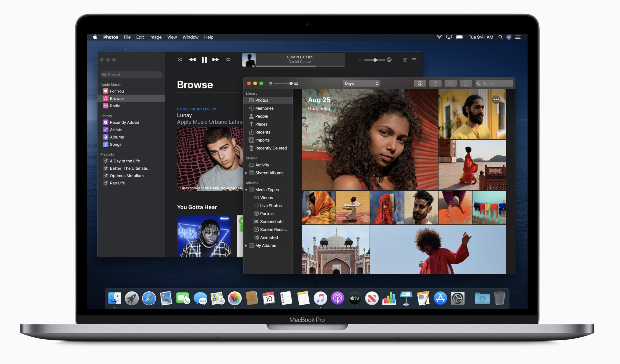Viewport: 620px width, 364px height.
Task: Favorite photo with heart button
Action: pos(450,83)
